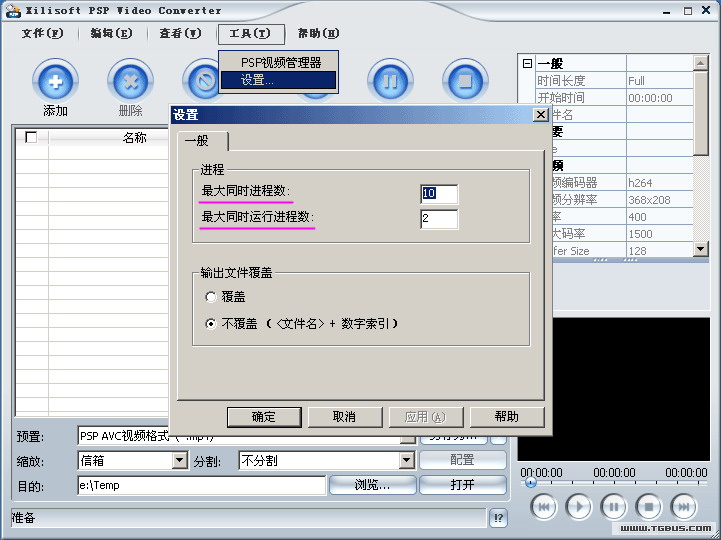This screenshot has width=721, height=540.
Task: Click the 打开 button
Action: click(463, 485)
